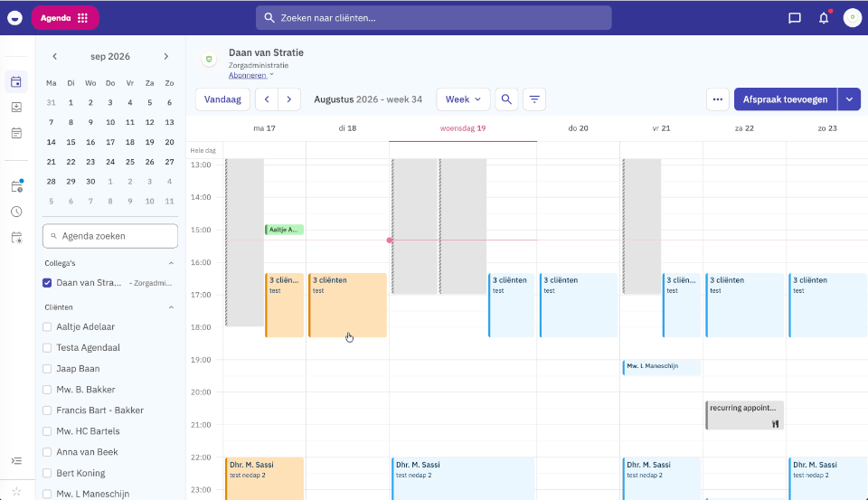Go to next week arrow
The width and height of the screenshot is (868, 500).
[x=289, y=99]
